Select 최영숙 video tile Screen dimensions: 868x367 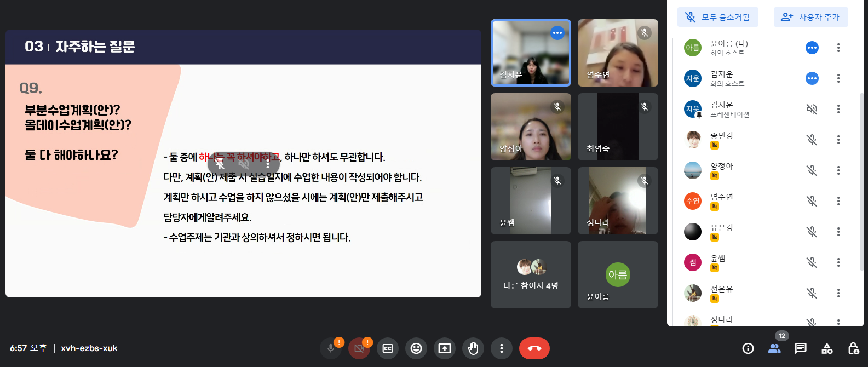(618, 127)
